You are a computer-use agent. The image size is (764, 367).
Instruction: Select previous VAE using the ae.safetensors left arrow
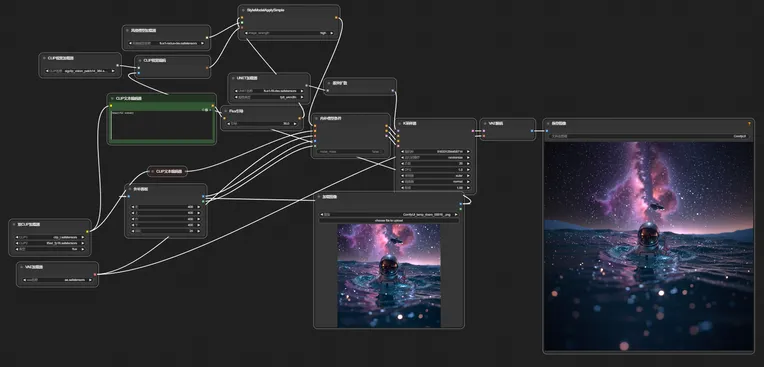(24, 280)
